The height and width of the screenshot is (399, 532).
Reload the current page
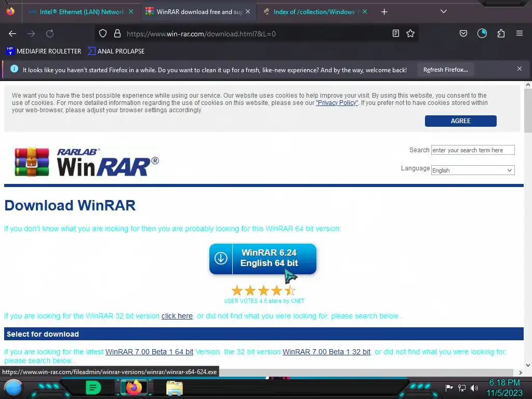click(x=50, y=34)
